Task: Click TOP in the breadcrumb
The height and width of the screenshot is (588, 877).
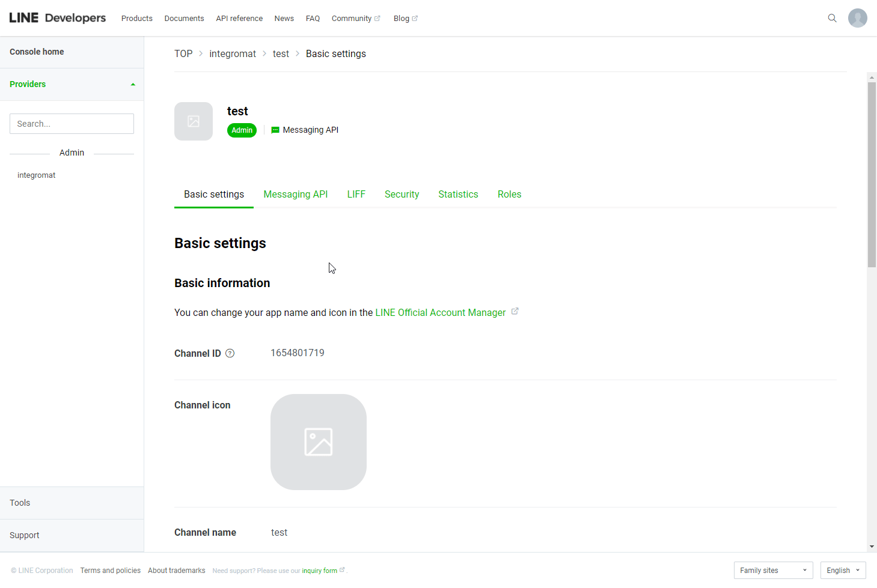Action: 183,54
